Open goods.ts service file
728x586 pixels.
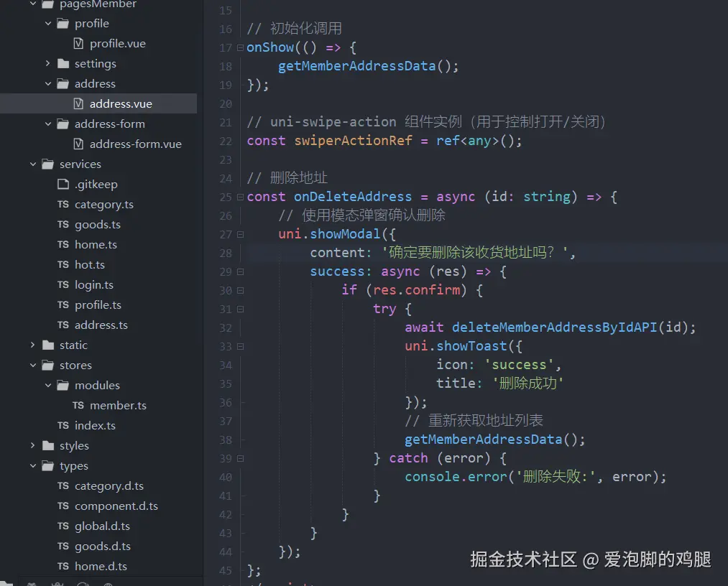(x=98, y=225)
